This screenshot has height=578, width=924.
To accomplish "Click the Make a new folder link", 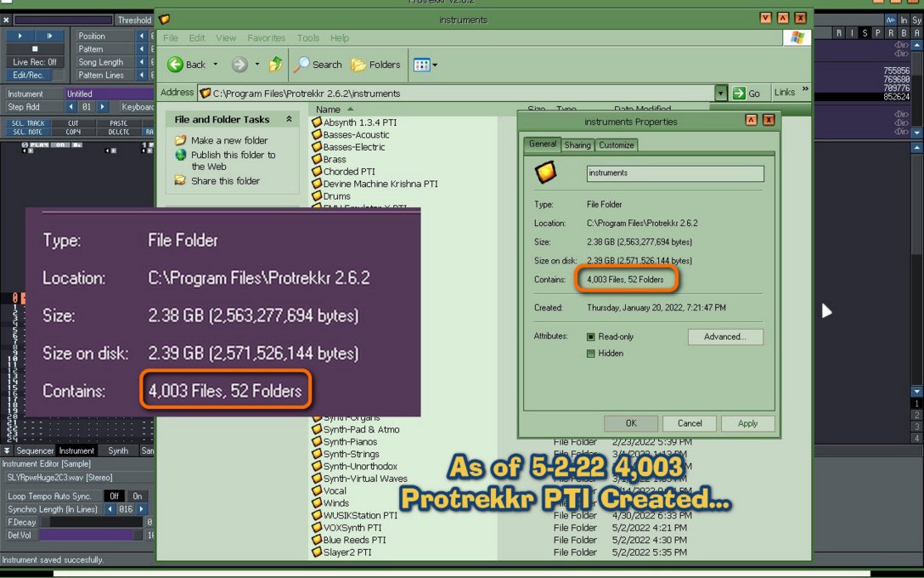I will [229, 140].
